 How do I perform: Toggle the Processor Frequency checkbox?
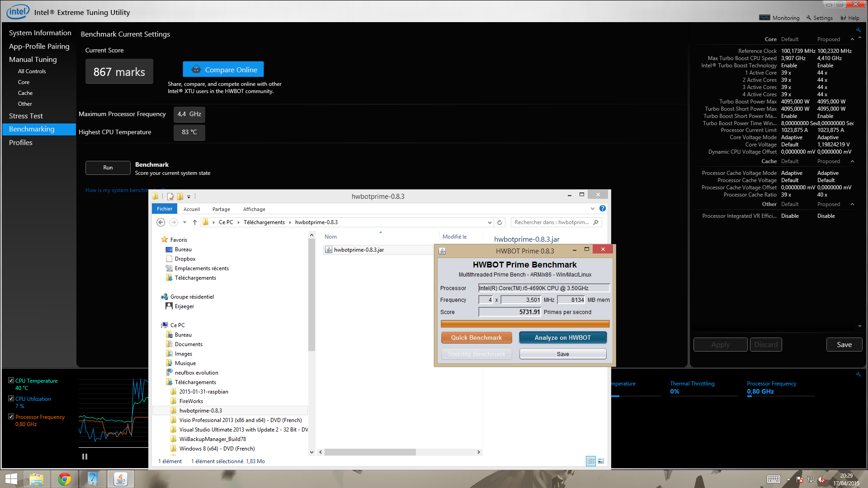(x=11, y=417)
